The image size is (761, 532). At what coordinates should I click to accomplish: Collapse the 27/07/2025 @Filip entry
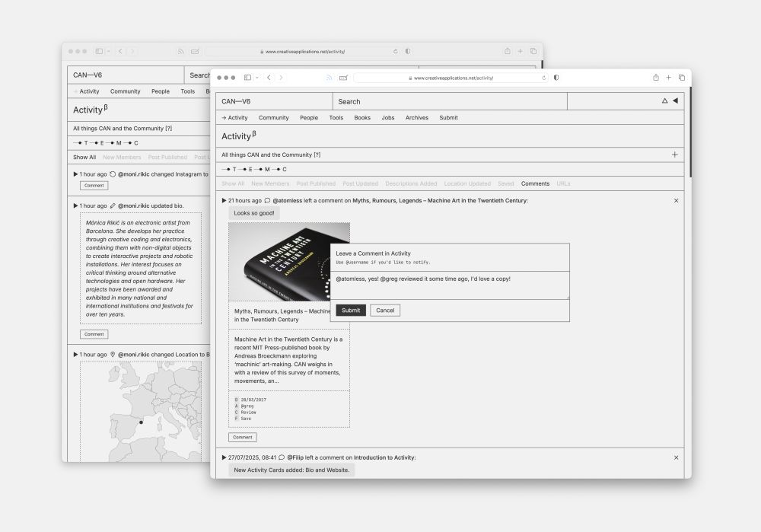pyautogui.click(x=224, y=457)
